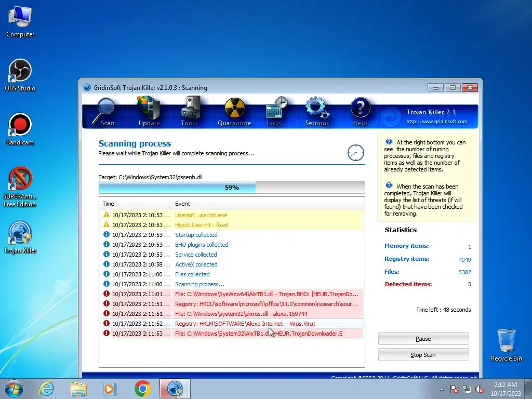Open the Bandicam desktop shortcut
This screenshot has height=399, width=532.
coord(20,129)
